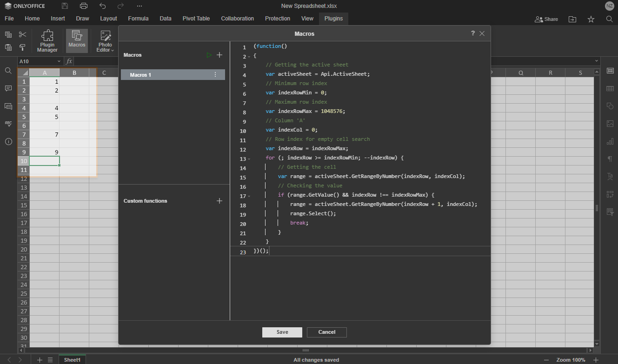Image resolution: width=618 pixels, height=364 pixels.
Task: Open the list of sheets
Action: point(50,360)
